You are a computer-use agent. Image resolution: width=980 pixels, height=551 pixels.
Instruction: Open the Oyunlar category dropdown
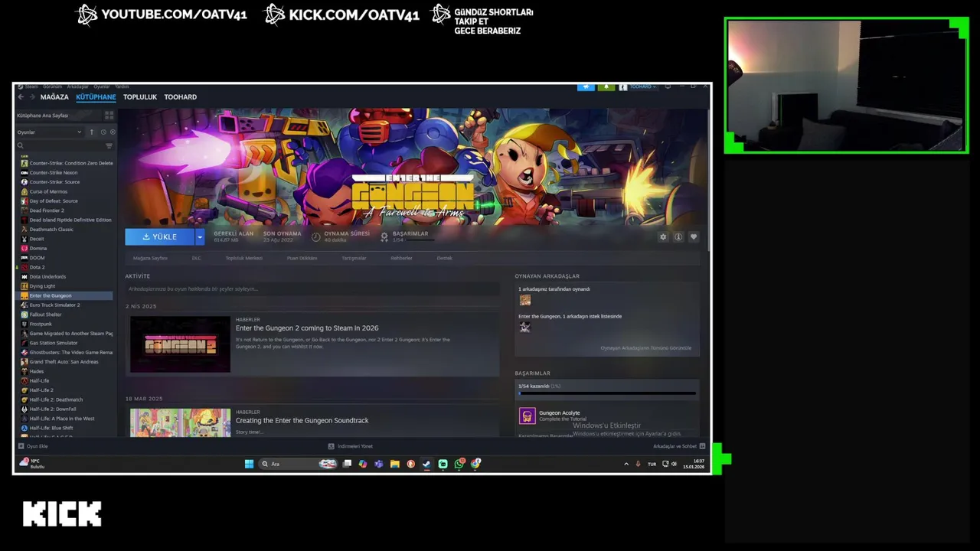point(50,132)
